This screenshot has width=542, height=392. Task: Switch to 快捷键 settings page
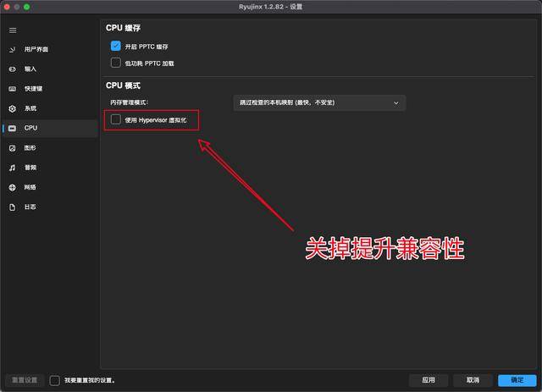pyautogui.click(x=51, y=89)
